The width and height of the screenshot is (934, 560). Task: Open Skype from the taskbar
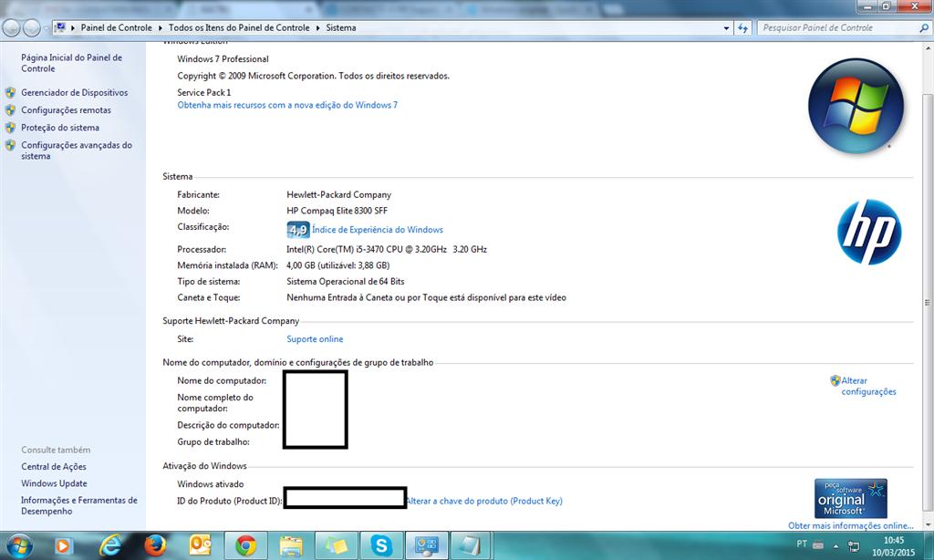[381, 546]
